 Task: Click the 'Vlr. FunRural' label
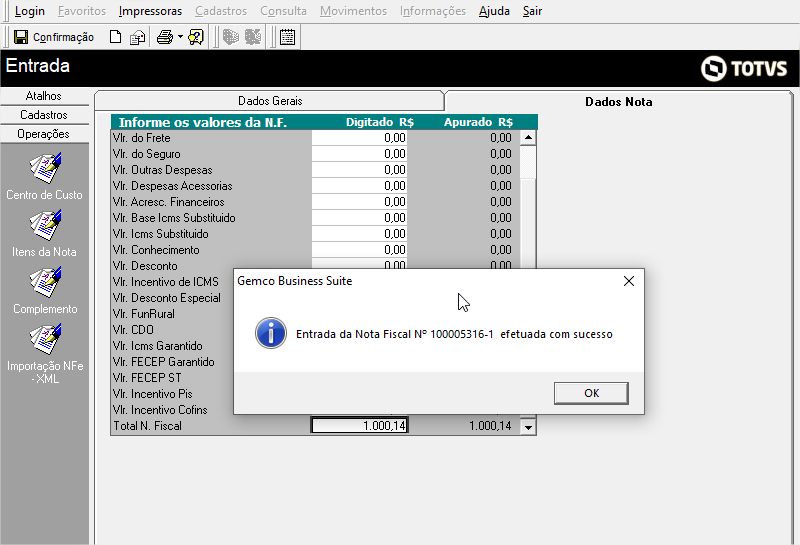point(144,314)
